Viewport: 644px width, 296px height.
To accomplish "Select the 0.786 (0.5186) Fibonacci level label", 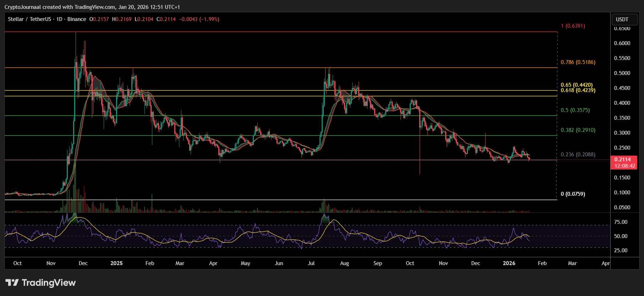I will point(578,62).
